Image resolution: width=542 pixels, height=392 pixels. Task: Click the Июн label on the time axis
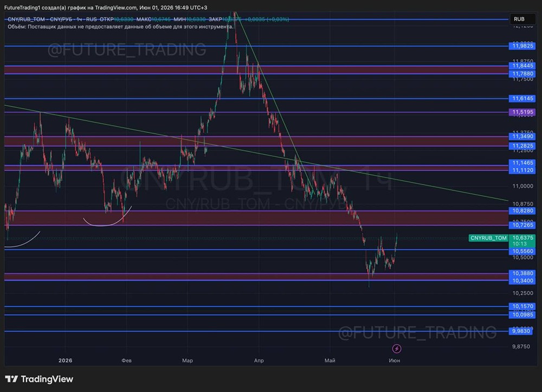[395, 360]
